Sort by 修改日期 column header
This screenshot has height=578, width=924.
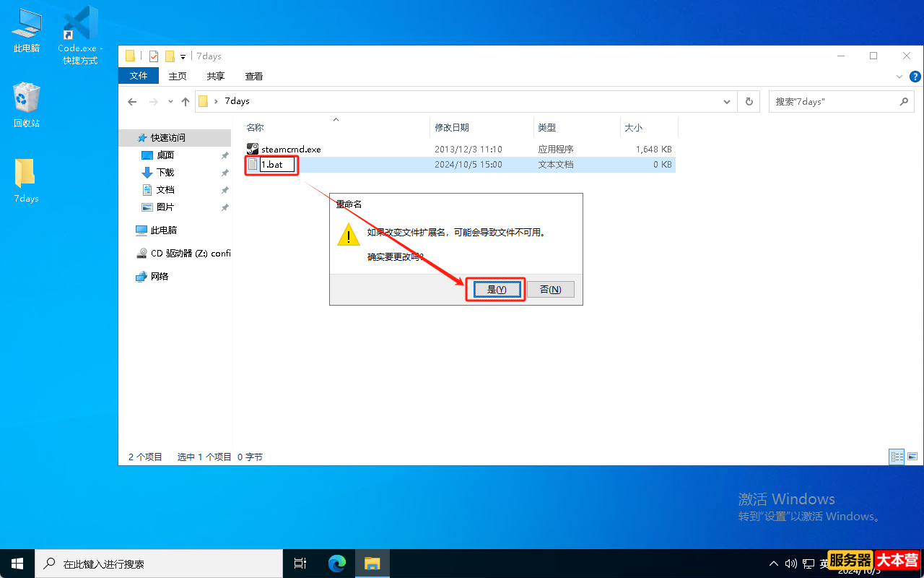point(452,127)
